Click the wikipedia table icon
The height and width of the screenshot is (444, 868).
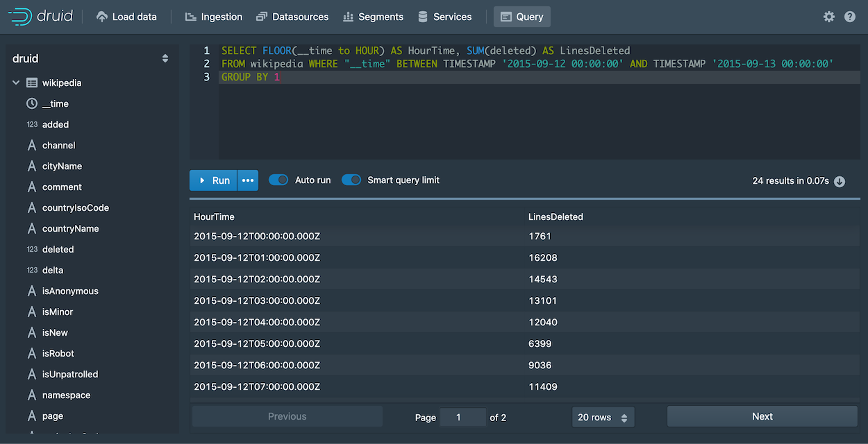point(32,83)
